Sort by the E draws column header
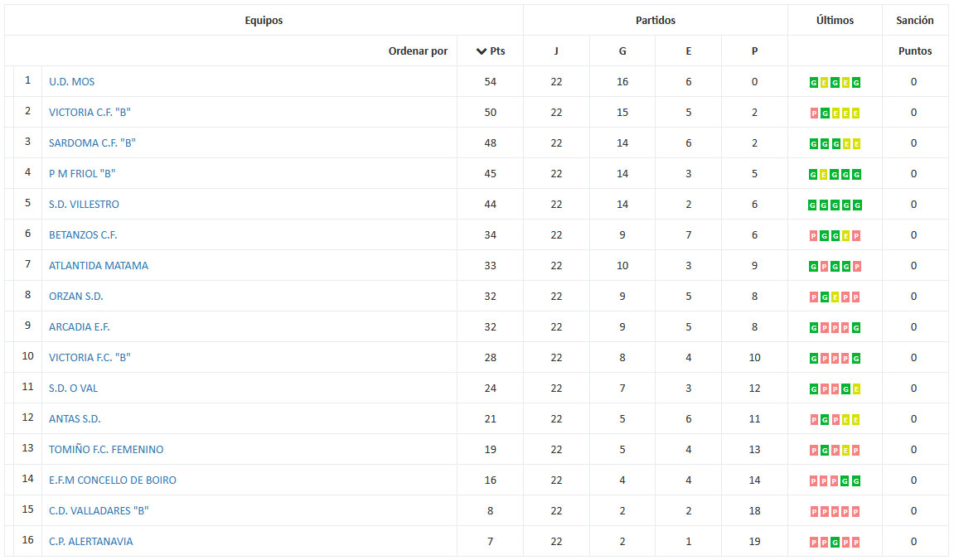This screenshot has width=954, height=560. click(x=688, y=51)
